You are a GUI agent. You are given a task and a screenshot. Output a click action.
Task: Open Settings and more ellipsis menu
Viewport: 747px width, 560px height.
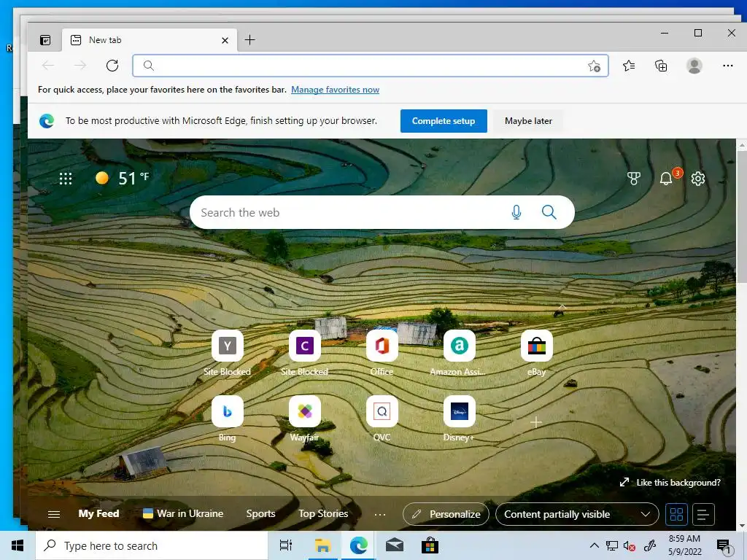pyautogui.click(x=727, y=66)
